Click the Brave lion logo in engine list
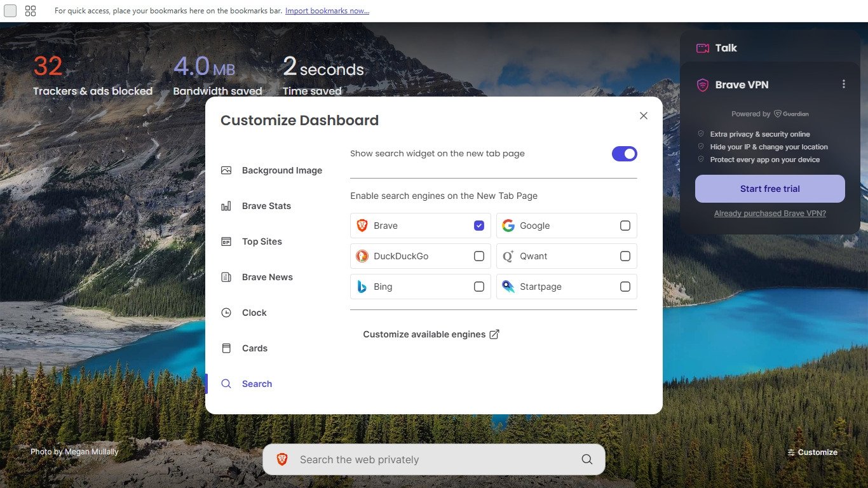 click(x=362, y=226)
